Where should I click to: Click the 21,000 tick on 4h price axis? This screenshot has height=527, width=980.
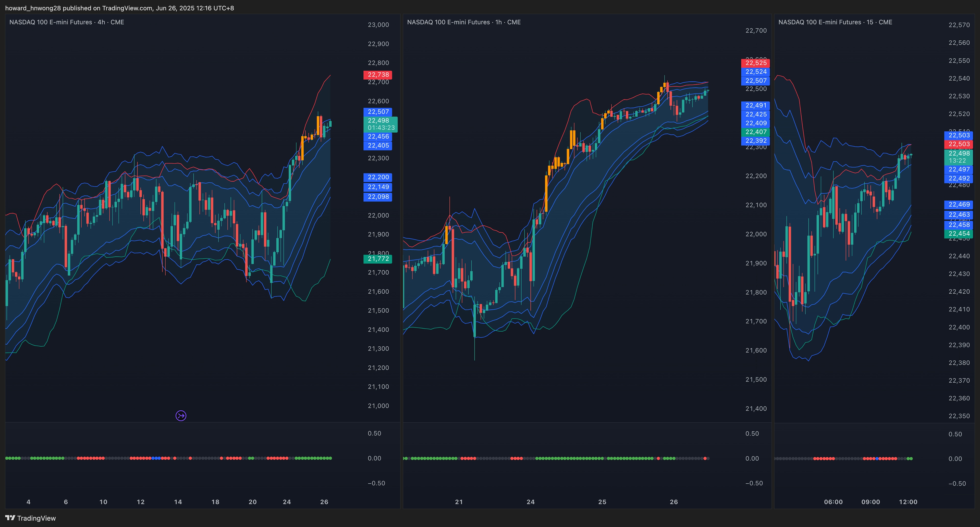click(x=378, y=406)
